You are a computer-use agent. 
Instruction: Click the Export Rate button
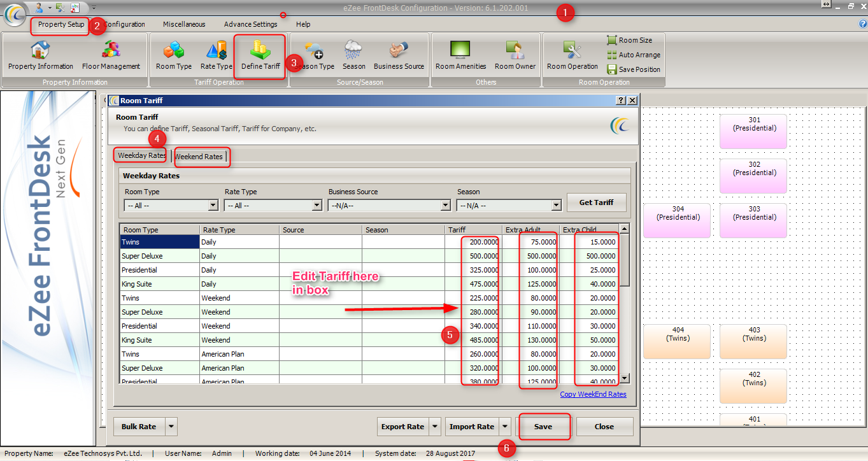[x=402, y=427]
